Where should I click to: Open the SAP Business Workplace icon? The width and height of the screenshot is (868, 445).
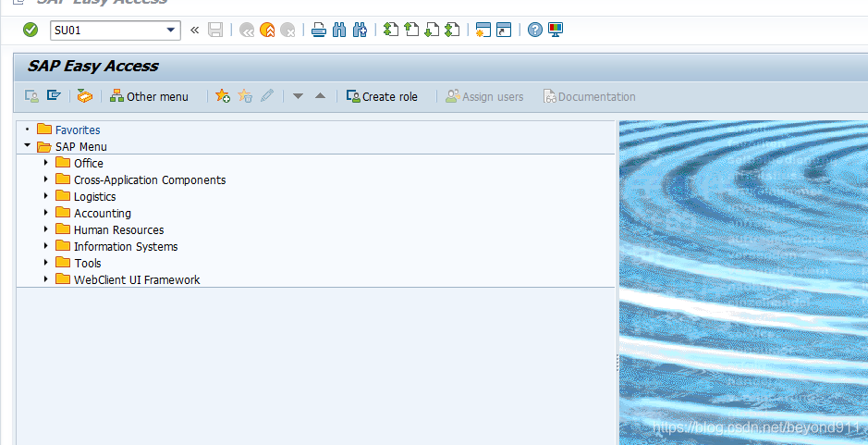[85, 96]
